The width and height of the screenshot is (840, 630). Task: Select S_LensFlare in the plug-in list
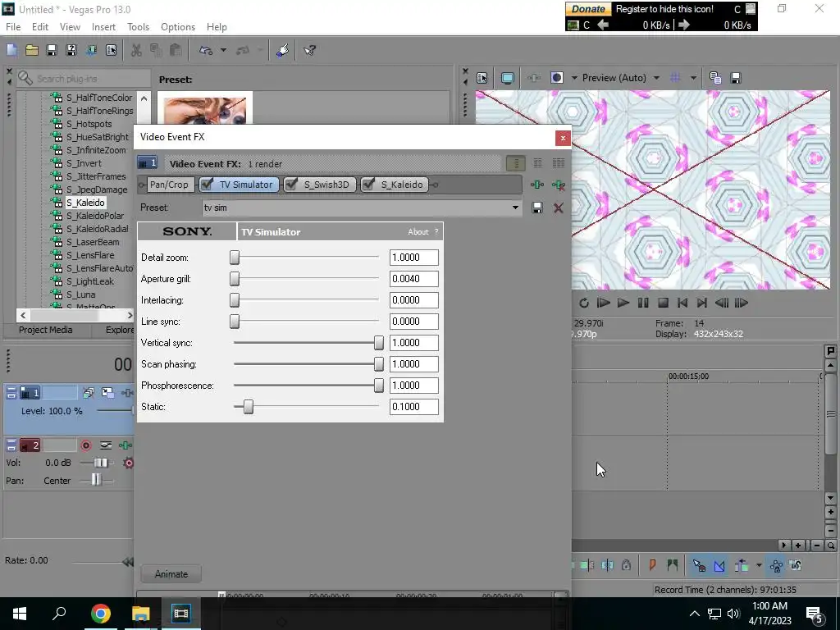pyautogui.click(x=90, y=256)
